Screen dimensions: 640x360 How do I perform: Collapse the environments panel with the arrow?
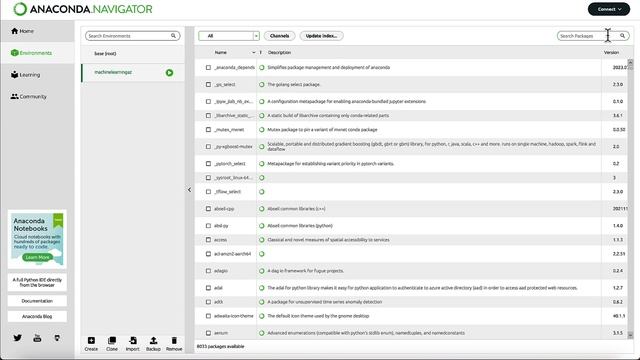click(x=189, y=190)
